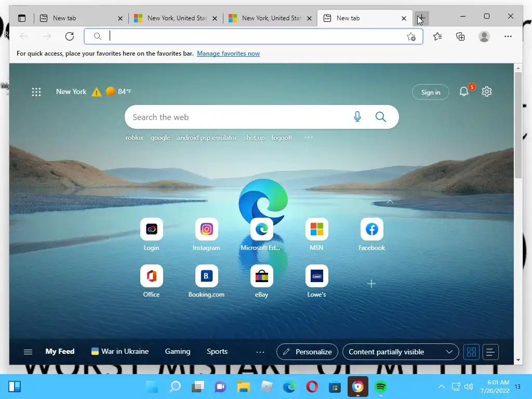Switch to second tab New York, United States

coord(176,18)
